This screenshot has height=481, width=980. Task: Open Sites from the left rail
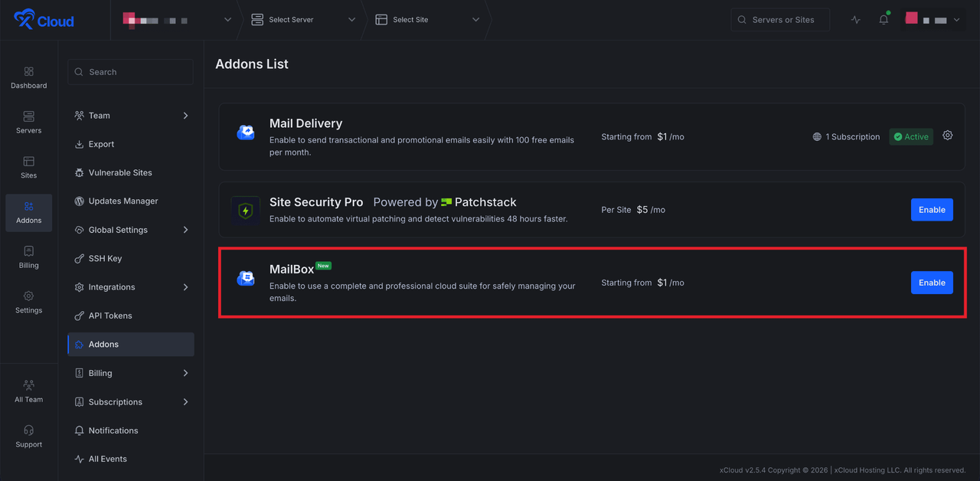28,168
